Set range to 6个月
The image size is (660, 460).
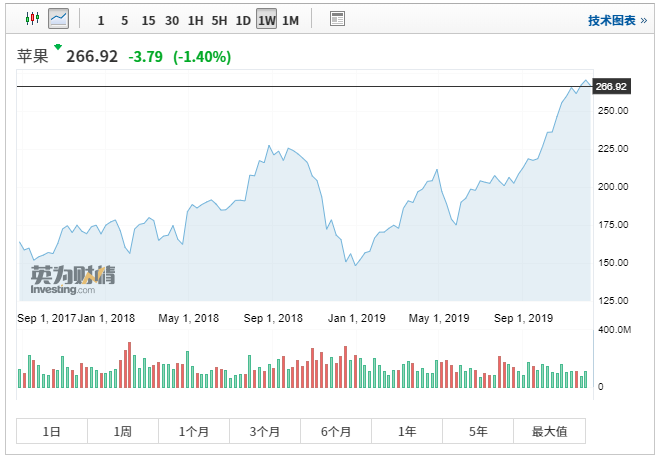click(336, 431)
